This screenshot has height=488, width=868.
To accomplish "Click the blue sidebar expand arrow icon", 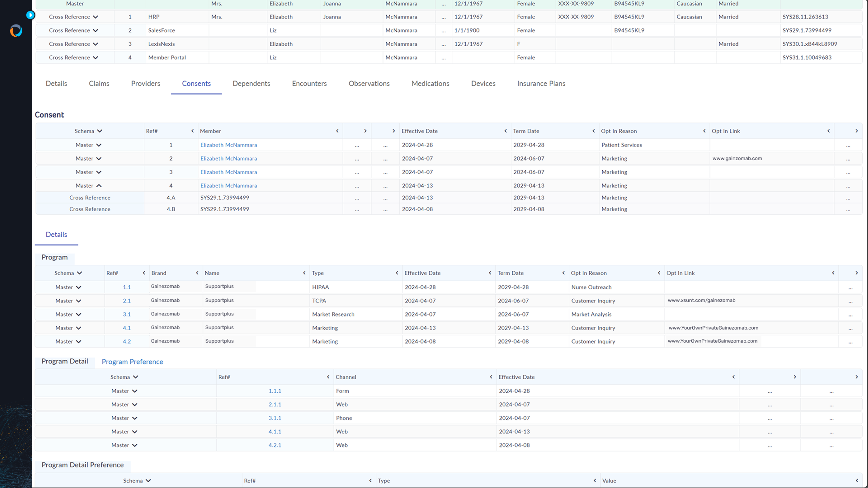I will coord(30,15).
